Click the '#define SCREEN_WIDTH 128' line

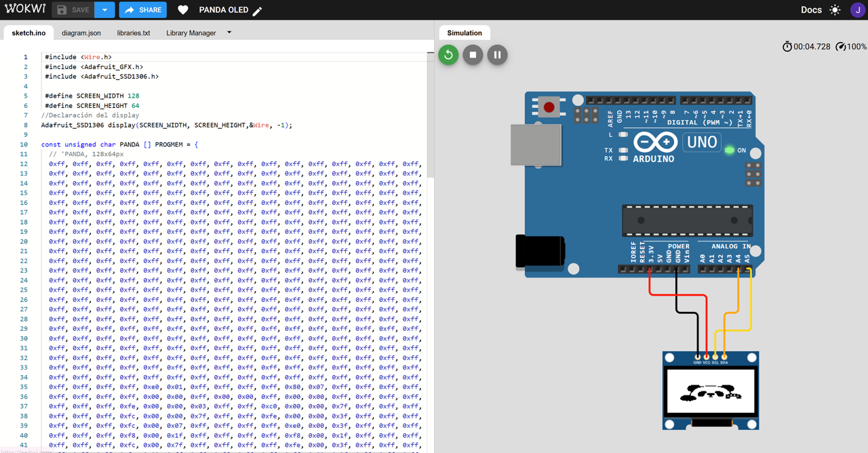pos(92,96)
